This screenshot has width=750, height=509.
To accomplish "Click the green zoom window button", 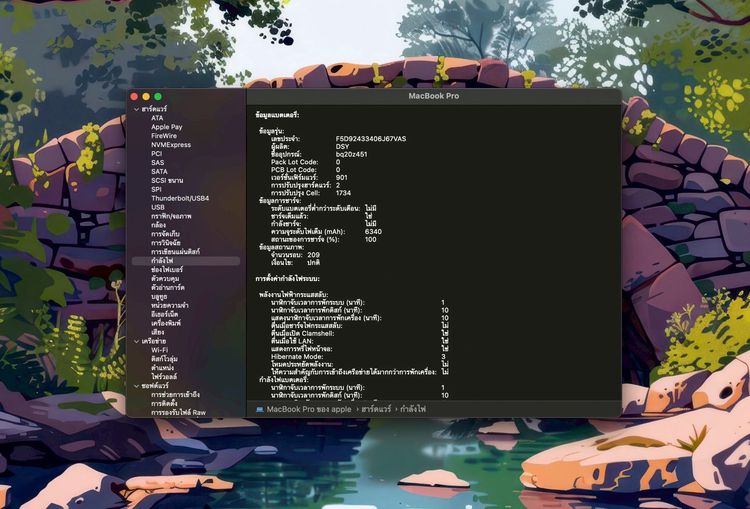I will tap(158, 96).
